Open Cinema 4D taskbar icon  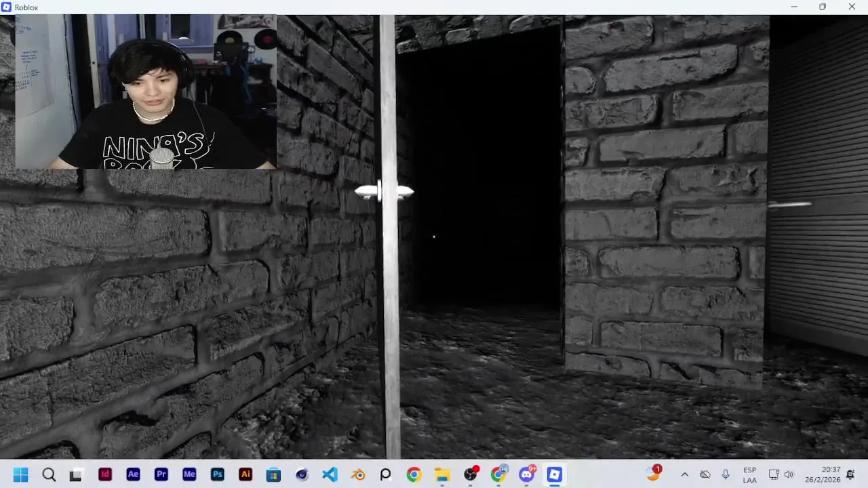coord(302,474)
